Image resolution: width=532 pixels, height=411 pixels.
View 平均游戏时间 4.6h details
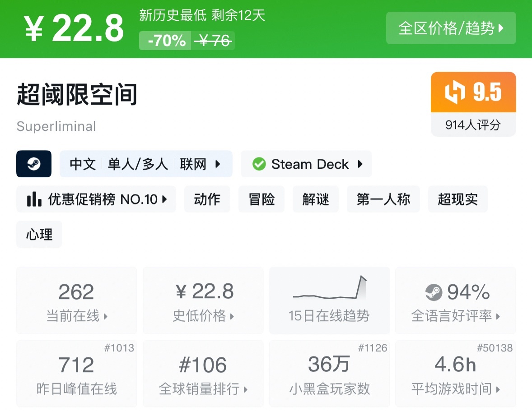(455, 374)
